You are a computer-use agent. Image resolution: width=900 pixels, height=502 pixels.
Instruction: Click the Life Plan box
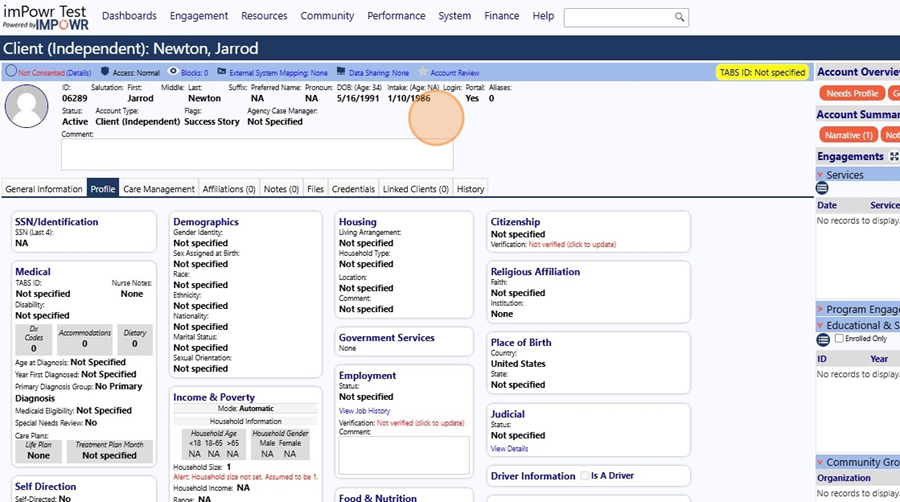pyautogui.click(x=38, y=450)
